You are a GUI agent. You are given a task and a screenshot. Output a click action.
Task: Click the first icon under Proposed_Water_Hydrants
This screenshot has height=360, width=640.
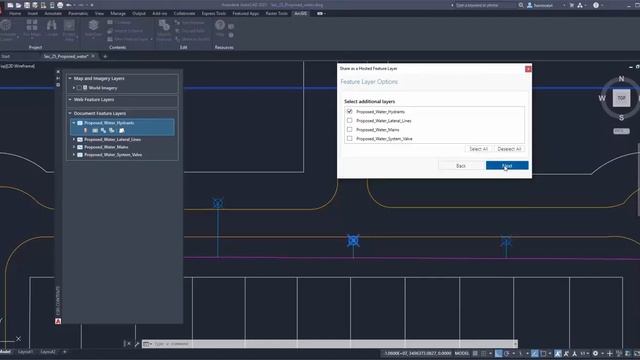tap(85, 131)
